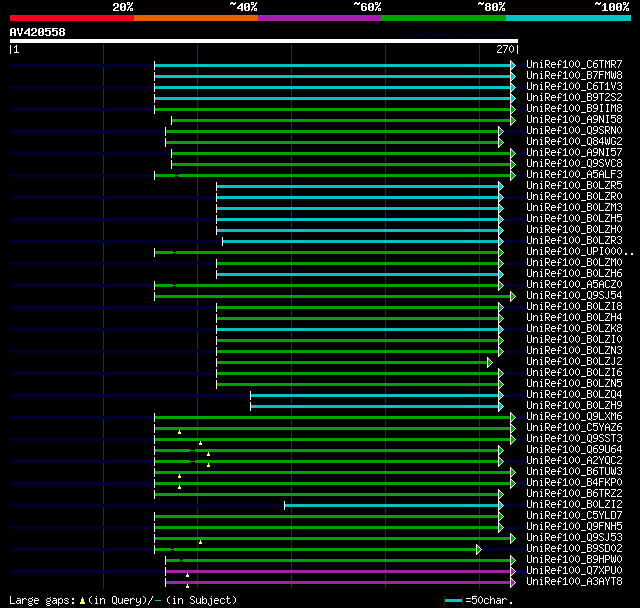
Task: Select the UniRef100_B0LZN5 label
Action: pos(574,384)
